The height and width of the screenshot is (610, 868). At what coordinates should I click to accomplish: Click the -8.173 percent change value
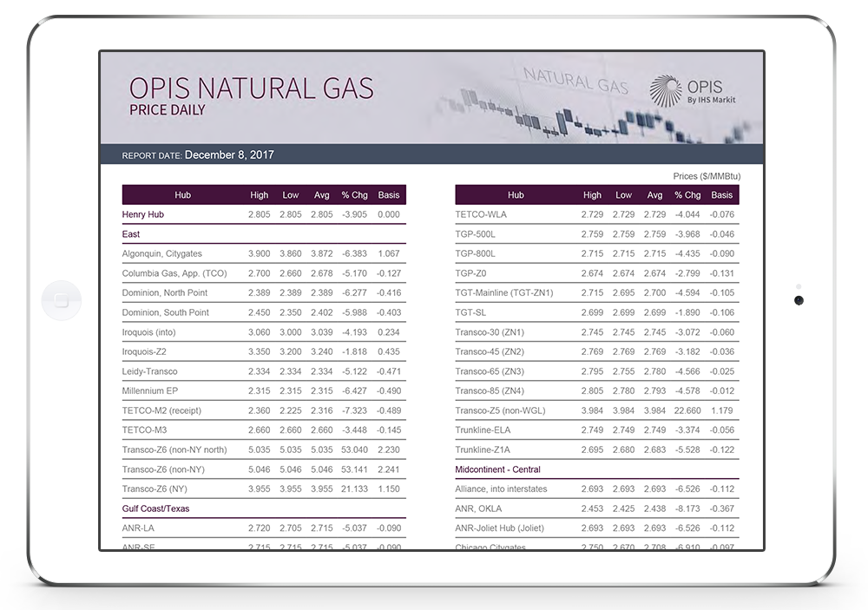click(x=687, y=508)
